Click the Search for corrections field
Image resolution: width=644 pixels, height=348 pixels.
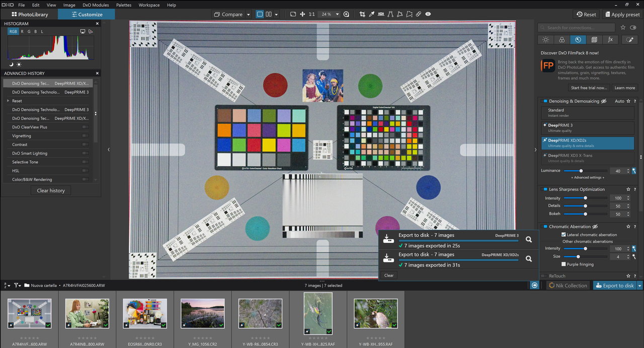(x=577, y=28)
